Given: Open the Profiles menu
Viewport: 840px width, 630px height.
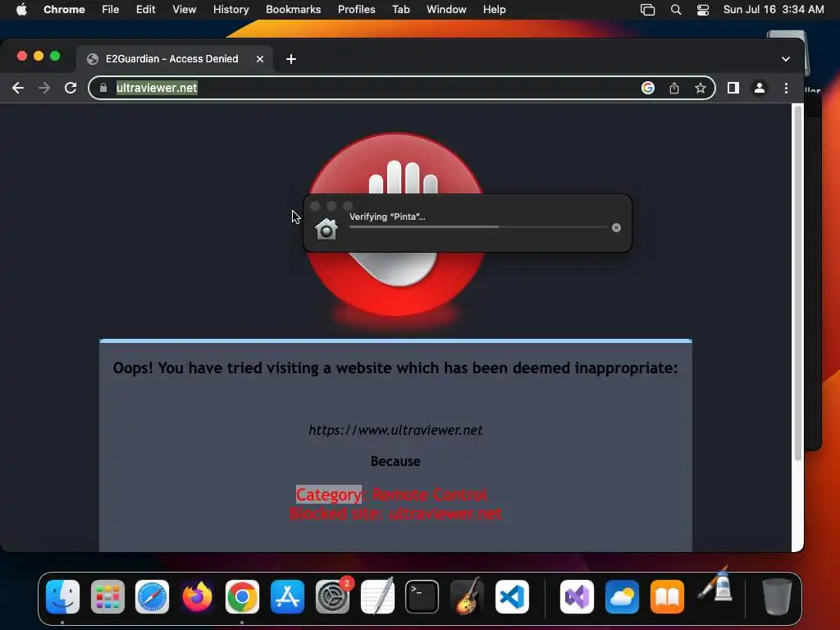Looking at the screenshot, I should 356,10.
